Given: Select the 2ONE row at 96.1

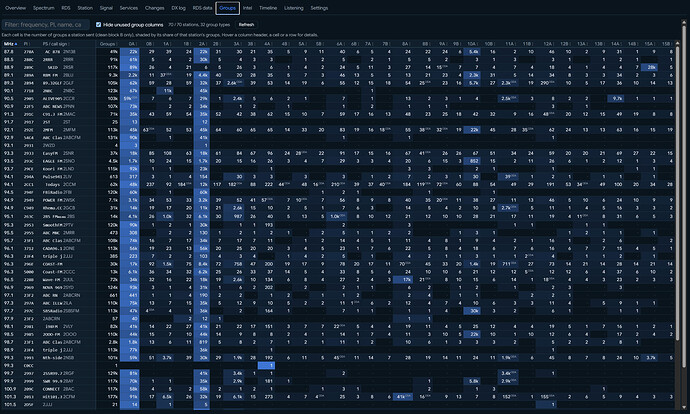Looking at the screenshot, I should (x=338, y=248).
